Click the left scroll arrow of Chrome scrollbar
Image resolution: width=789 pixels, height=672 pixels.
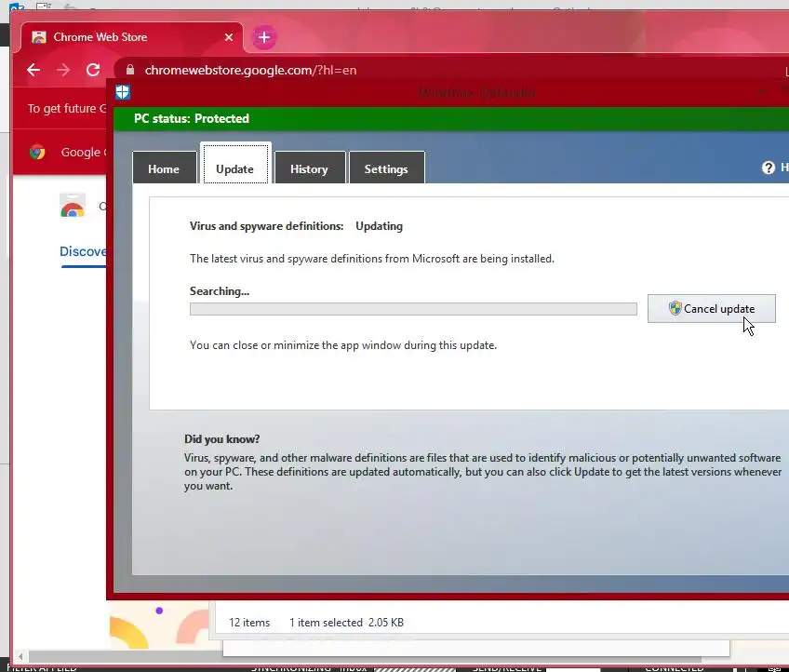click(x=20, y=657)
